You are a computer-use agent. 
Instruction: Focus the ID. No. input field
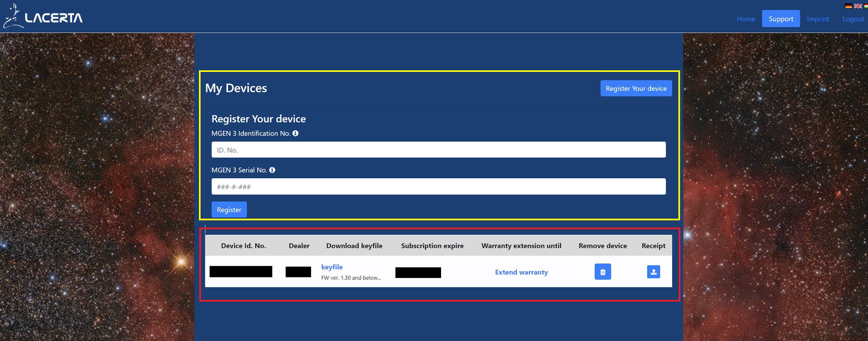[439, 150]
